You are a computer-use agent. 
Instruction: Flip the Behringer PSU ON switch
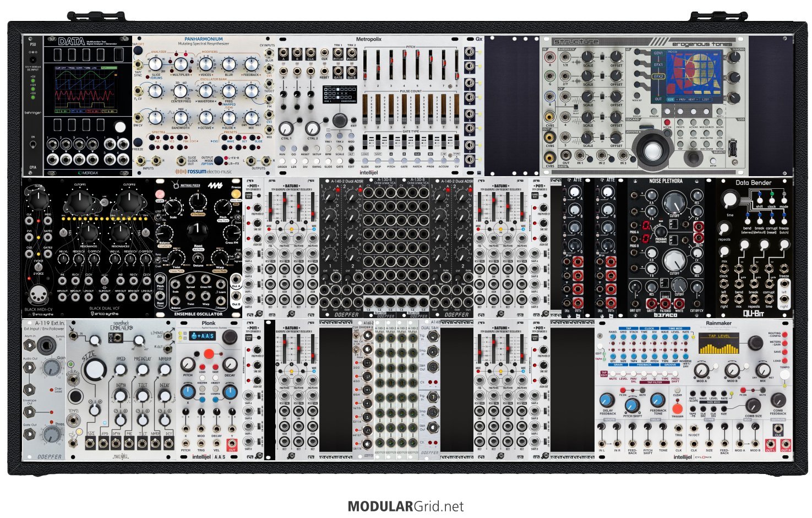(32, 145)
